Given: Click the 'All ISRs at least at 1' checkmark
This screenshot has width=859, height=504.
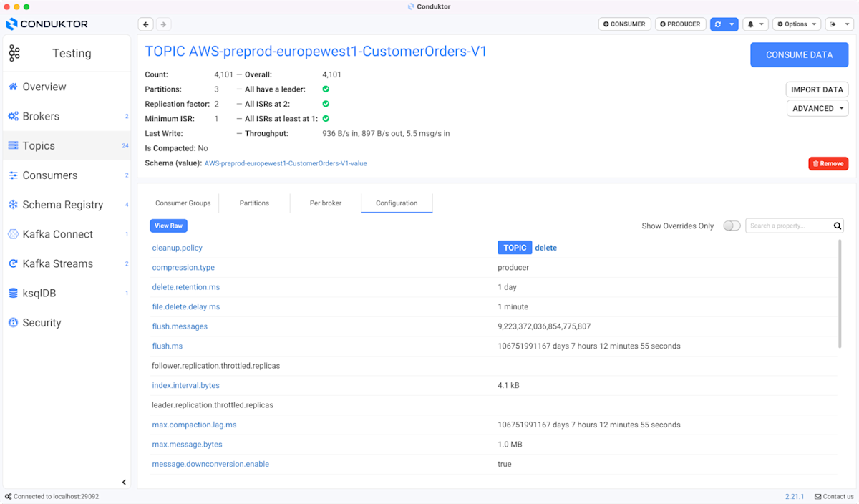Looking at the screenshot, I should (x=326, y=118).
